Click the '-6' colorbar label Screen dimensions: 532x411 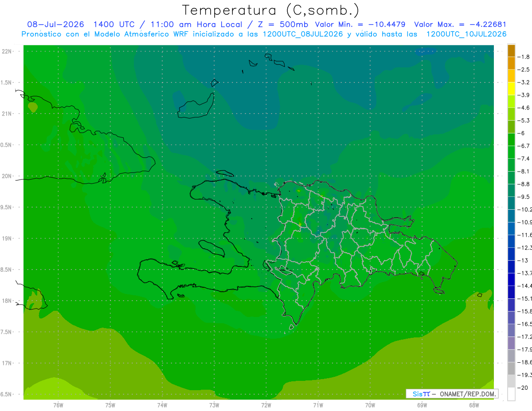tap(522, 133)
